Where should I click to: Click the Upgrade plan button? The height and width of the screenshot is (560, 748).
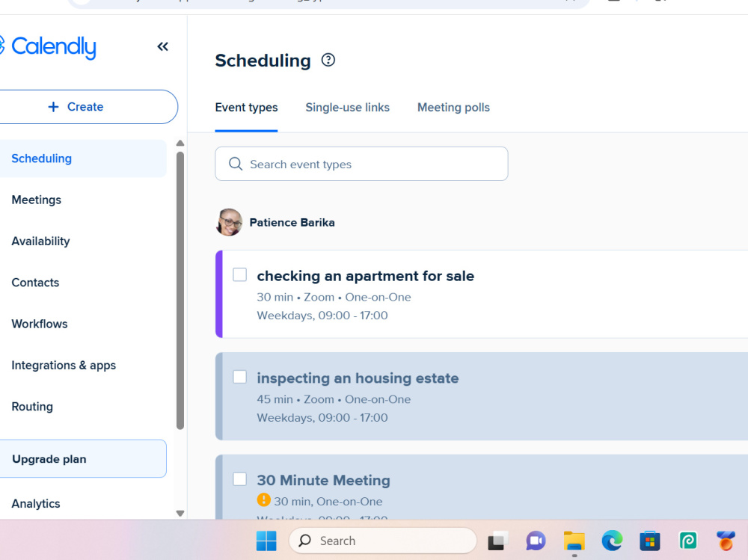tap(83, 459)
